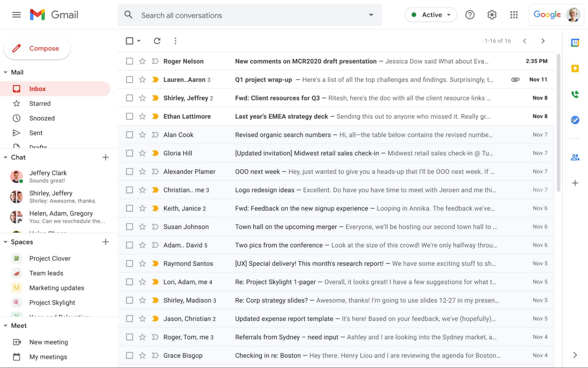The height and width of the screenshot is (368, 588).
Task: Click attachment paperclip on Q1 project wrap-up
Action: pyautogui.click(x=515, y=80)
